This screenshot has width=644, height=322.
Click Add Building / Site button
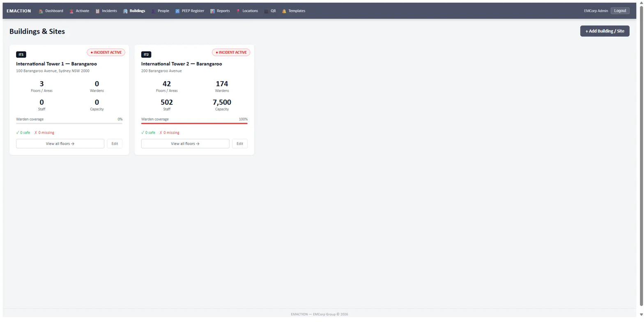point(605,31)
